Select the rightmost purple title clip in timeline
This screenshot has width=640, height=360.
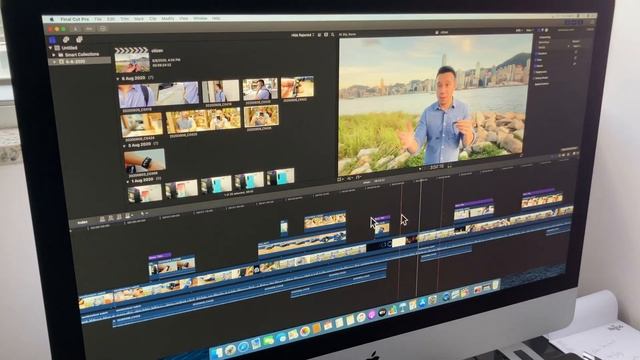pos(538,192)
